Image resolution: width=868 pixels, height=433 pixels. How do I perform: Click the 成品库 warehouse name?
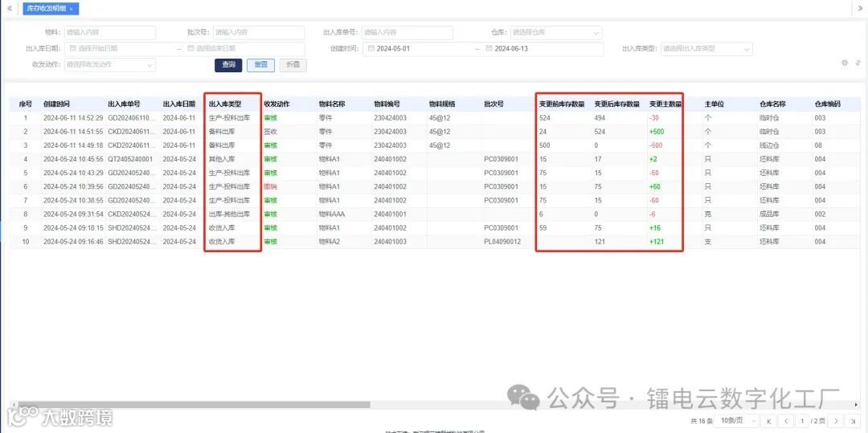point(769,214)
